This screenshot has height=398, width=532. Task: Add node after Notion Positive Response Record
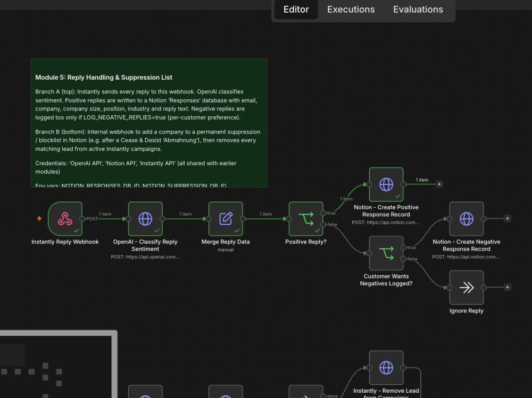tap(439, 184)
